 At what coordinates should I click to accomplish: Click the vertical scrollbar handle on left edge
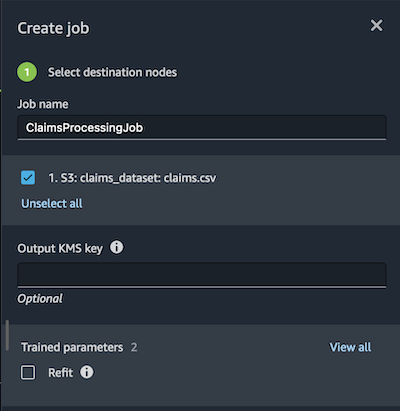pos(7,335)
